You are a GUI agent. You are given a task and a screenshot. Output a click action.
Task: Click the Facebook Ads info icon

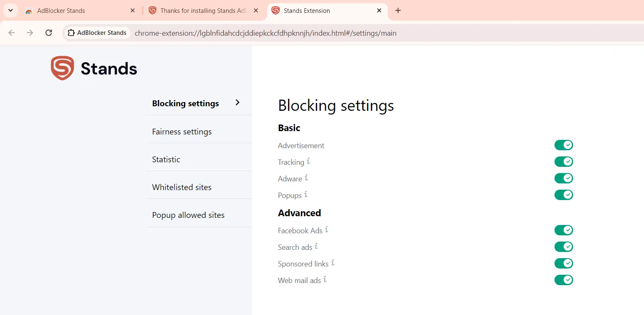(327, 229)
